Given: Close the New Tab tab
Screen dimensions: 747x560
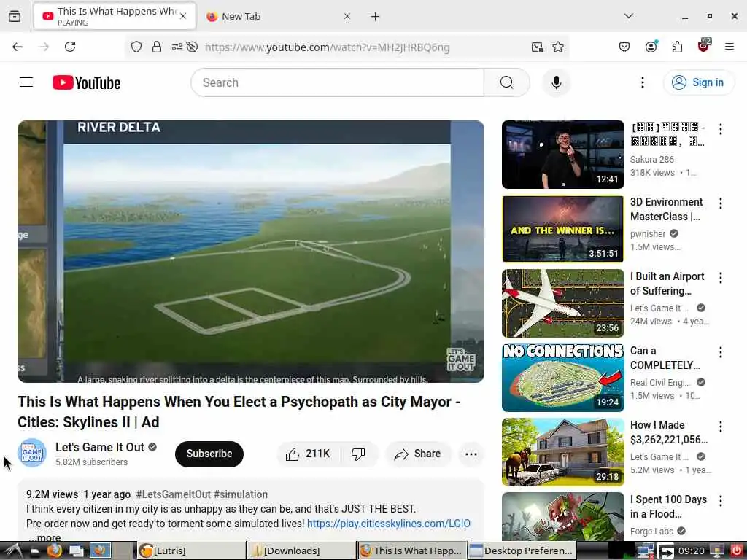Looking at the screenshot, I should 347,16.
